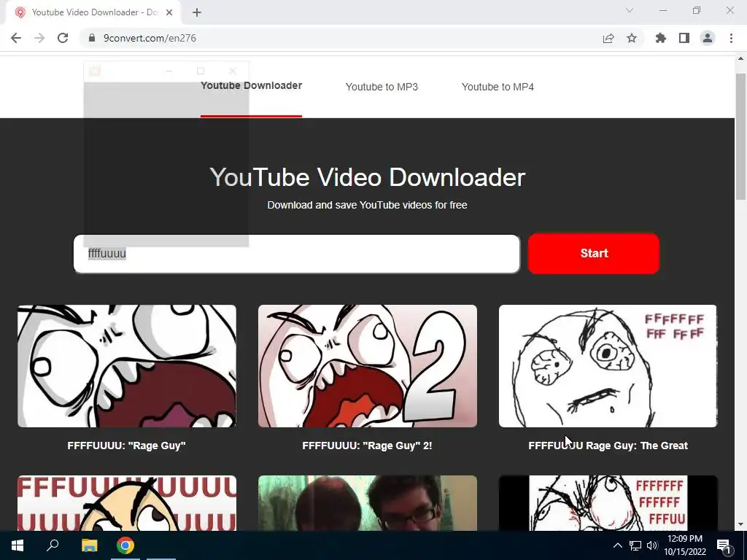747x560 pixels.
Task: Open Chrome's three-dot menu
Action: (731, 38)
